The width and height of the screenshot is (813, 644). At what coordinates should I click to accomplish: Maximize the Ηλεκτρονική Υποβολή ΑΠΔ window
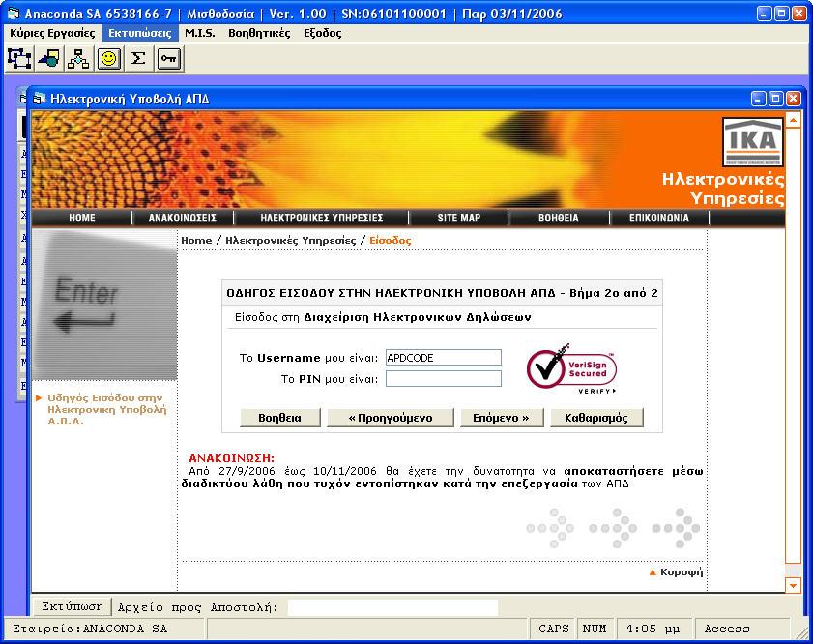pos(775,99)
